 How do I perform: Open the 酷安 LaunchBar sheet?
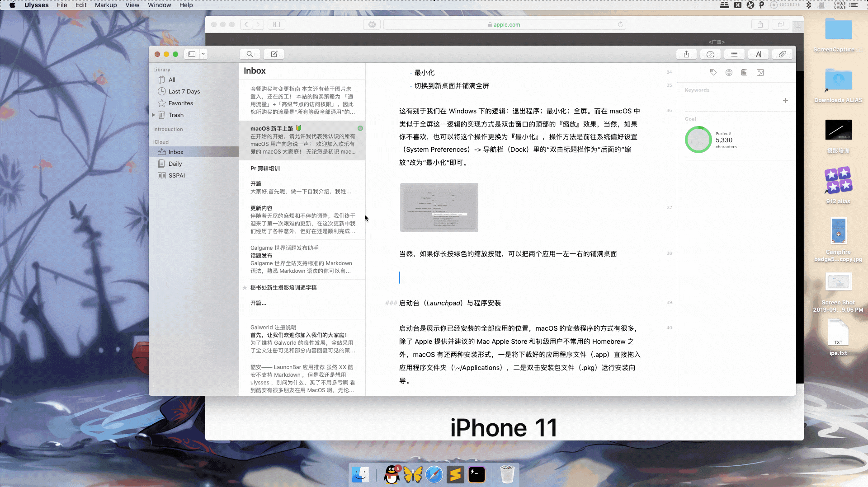302,378
